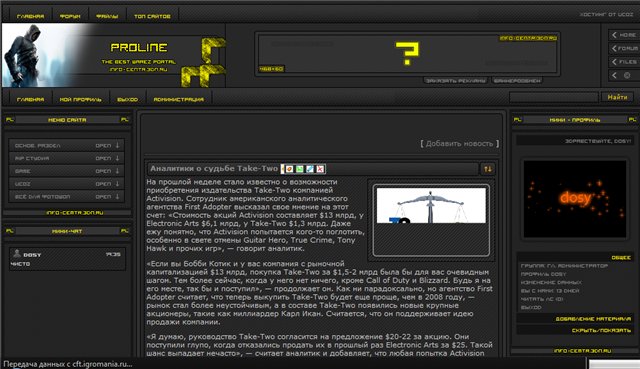
Task: Open the Топ сайтов top menu item
Action: point(152,16)
